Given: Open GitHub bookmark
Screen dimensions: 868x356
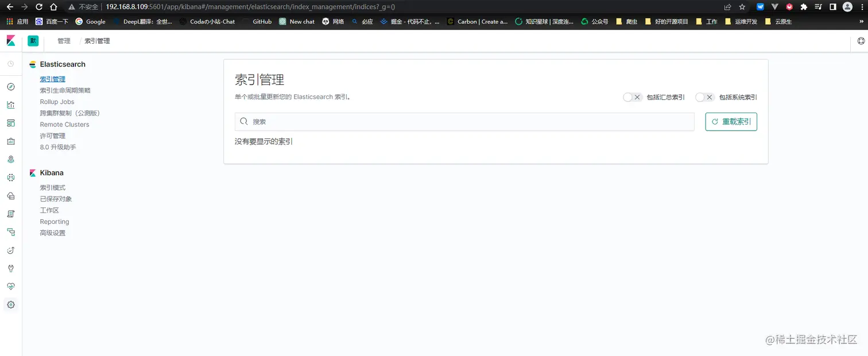Looking at the screenshot, I should [257, 21].
